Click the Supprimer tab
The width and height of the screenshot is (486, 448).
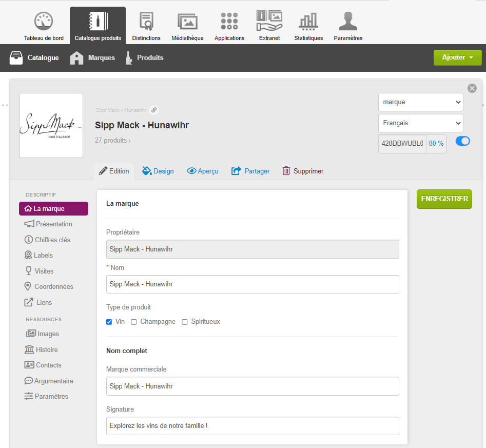pyautogui.click(x=303, y=171)
